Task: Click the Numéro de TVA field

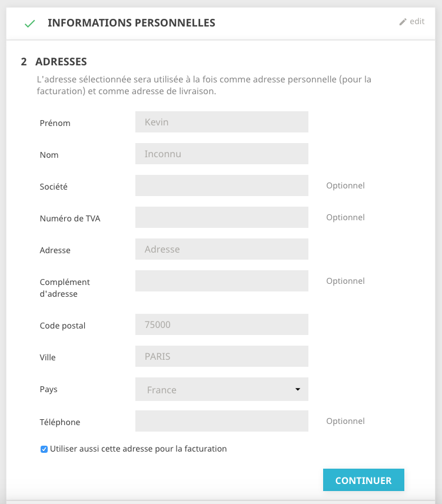Action: tap(222, 217)
